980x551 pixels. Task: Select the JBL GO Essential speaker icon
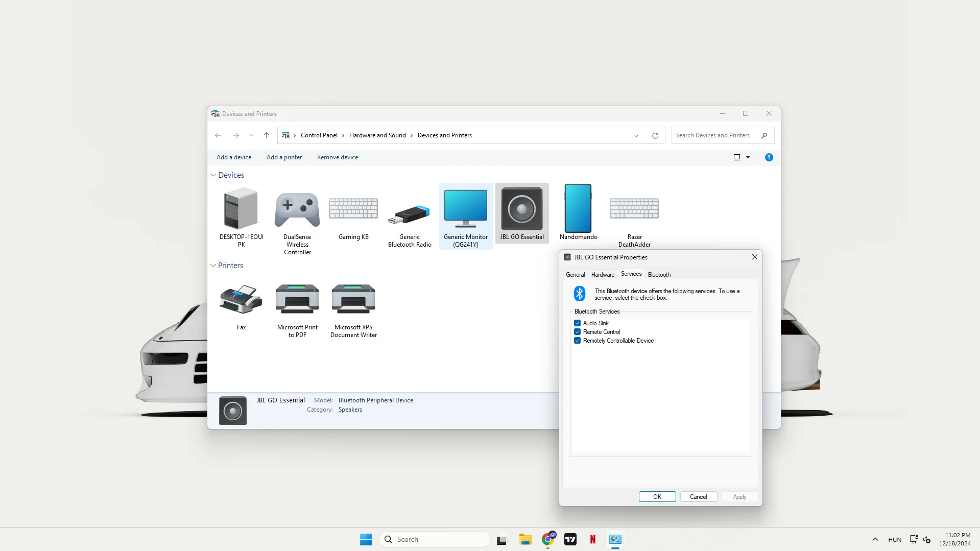(x=522, y=208)
